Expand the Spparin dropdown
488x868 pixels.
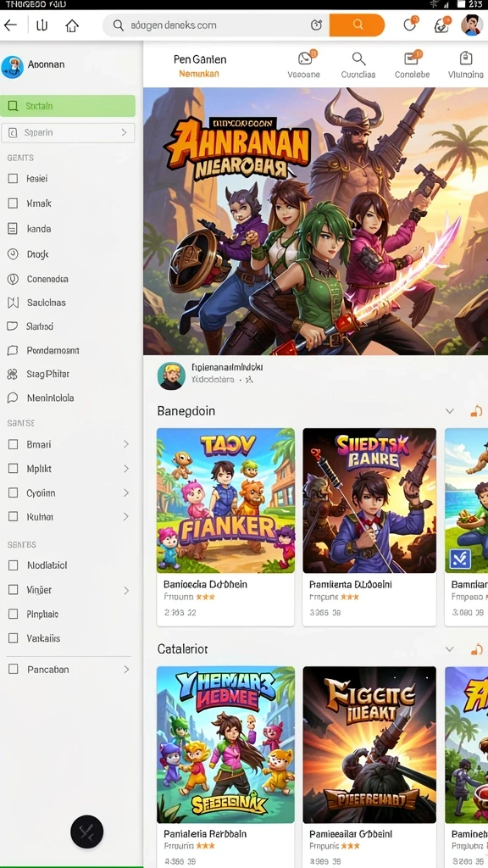[68, 133]
